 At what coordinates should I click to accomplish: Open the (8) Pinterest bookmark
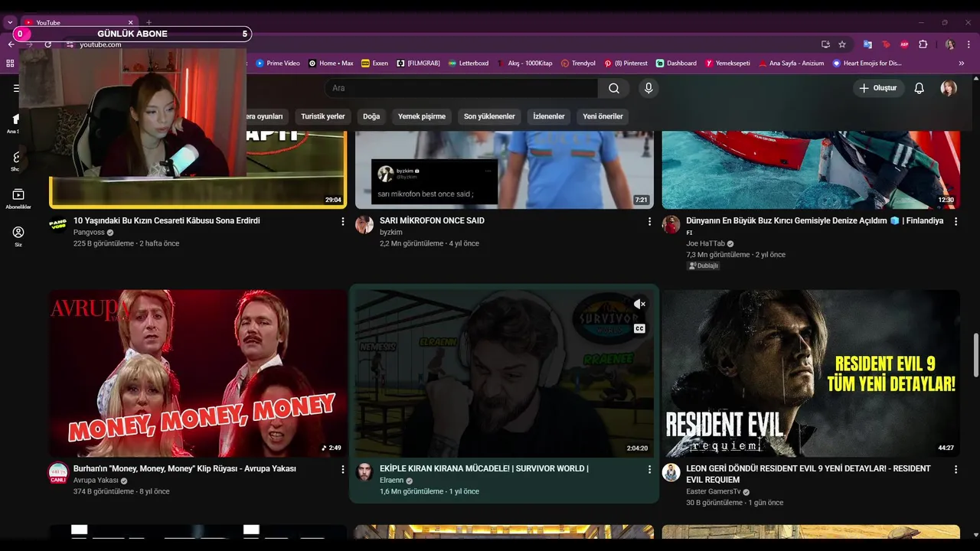pyautogui.click(x=626, y=64)
